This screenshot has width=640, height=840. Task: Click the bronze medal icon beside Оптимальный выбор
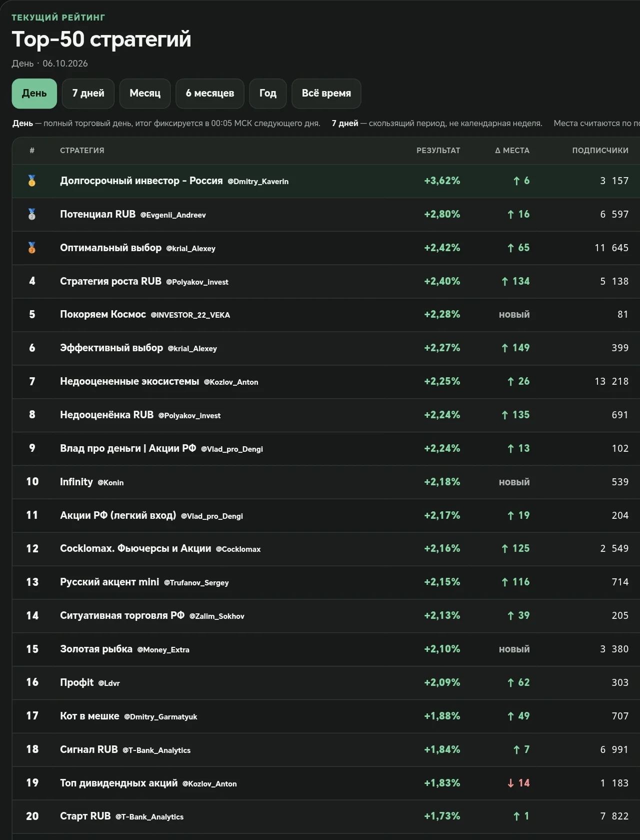(32, 248)
